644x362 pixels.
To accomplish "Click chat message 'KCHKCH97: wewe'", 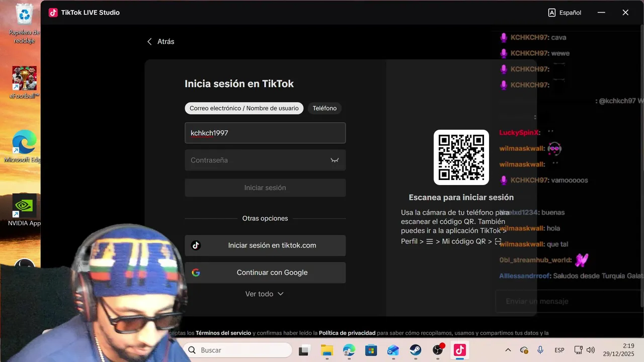I will point(534,53).
